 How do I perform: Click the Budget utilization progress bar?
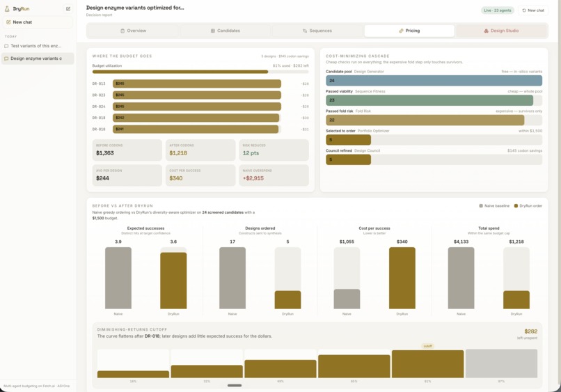(x=200, y=72)
